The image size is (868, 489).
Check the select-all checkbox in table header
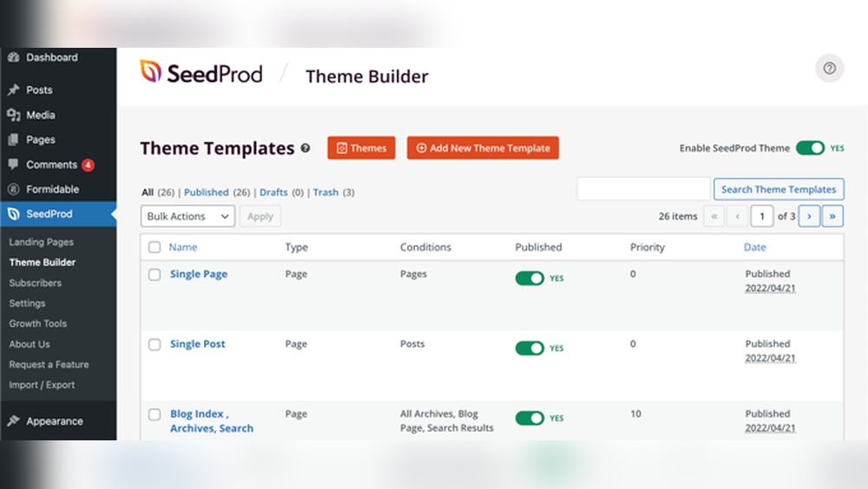[155, 247]
